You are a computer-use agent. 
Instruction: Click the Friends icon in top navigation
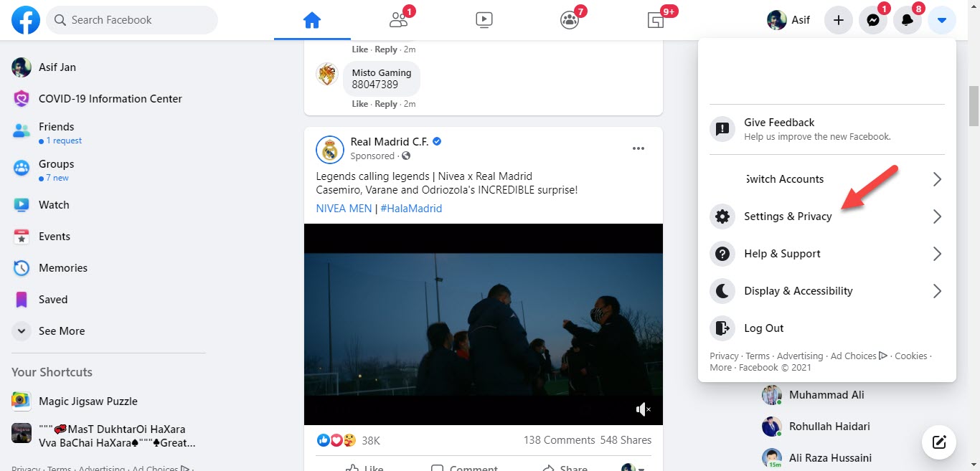coord(398,20)
